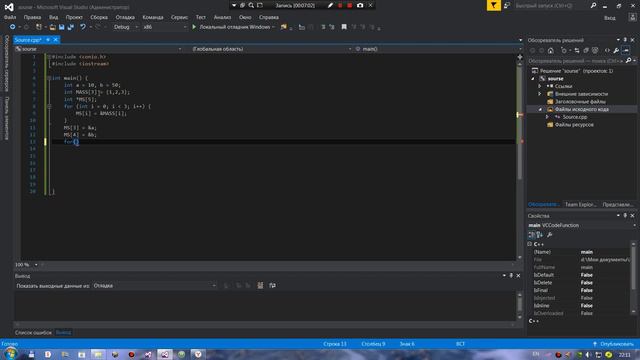The image size is (640, 360).
Task: Select the Source.cpp editor tab
Action: (x=28, y=40)
